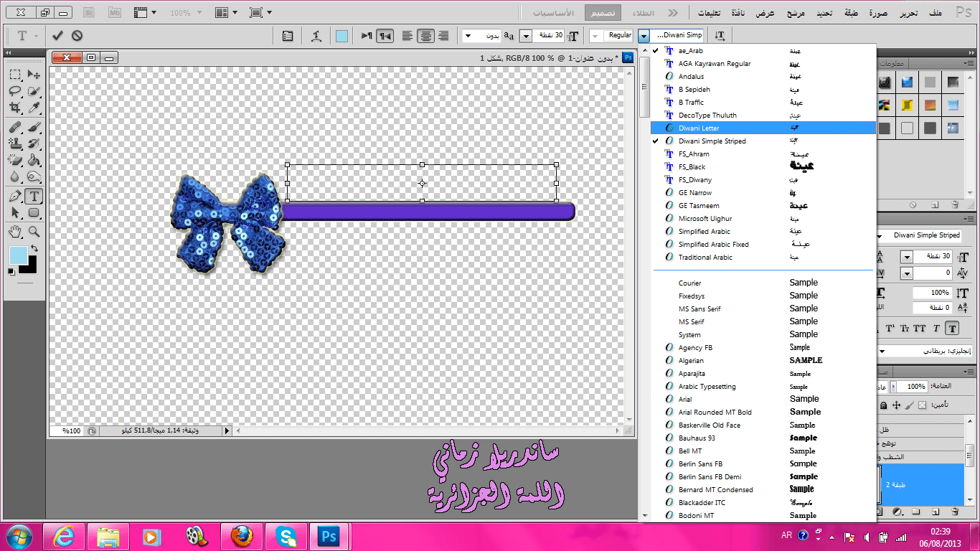Delete layer using trash icon in Layers panel
Viewport: 980px width, 551px height.
point(955,512)
